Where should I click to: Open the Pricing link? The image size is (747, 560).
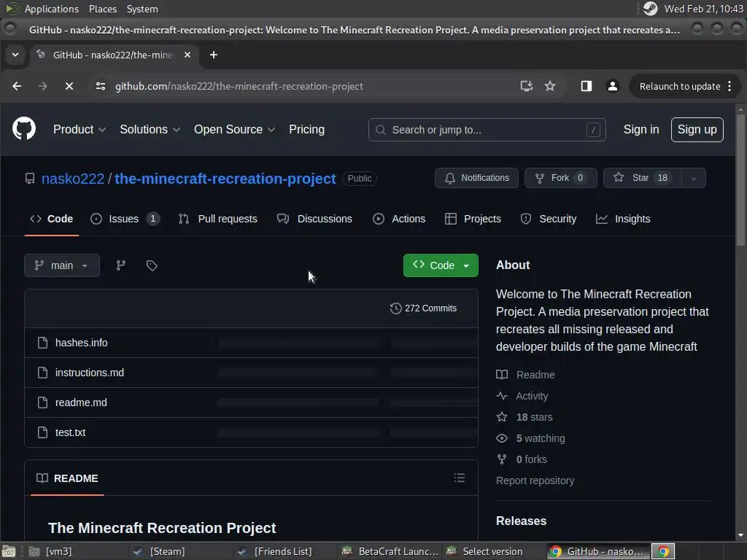[307, 129]
